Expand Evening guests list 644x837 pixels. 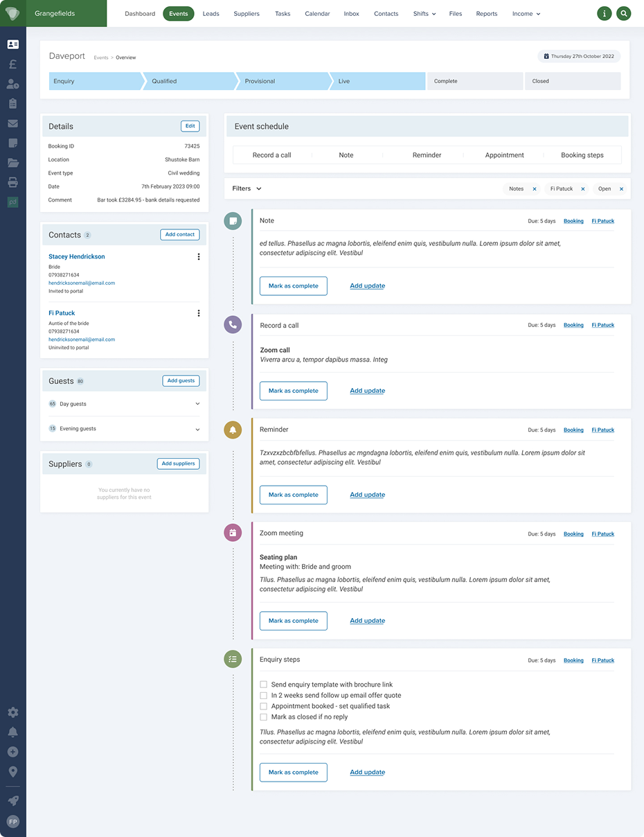coord(197,429)
